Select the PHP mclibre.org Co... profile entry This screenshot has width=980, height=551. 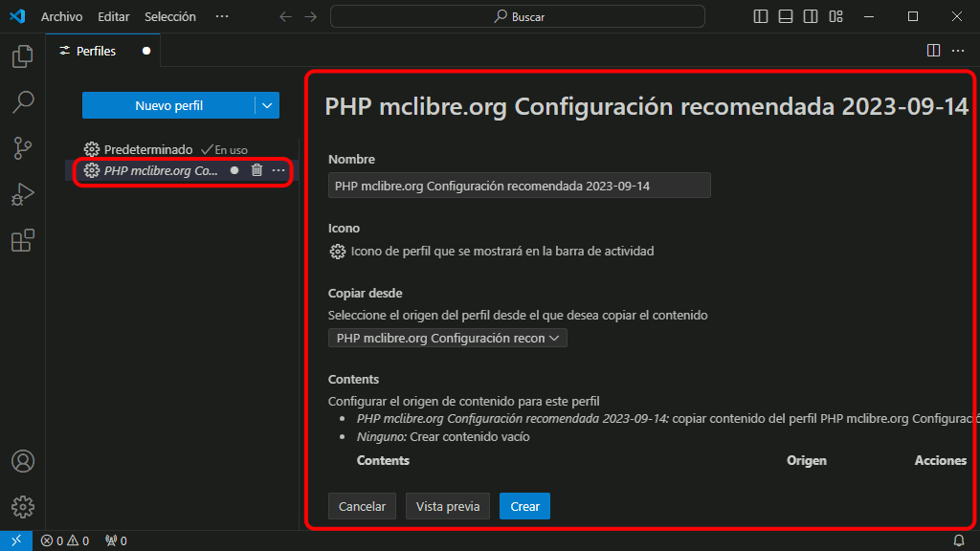click(161, 170)
